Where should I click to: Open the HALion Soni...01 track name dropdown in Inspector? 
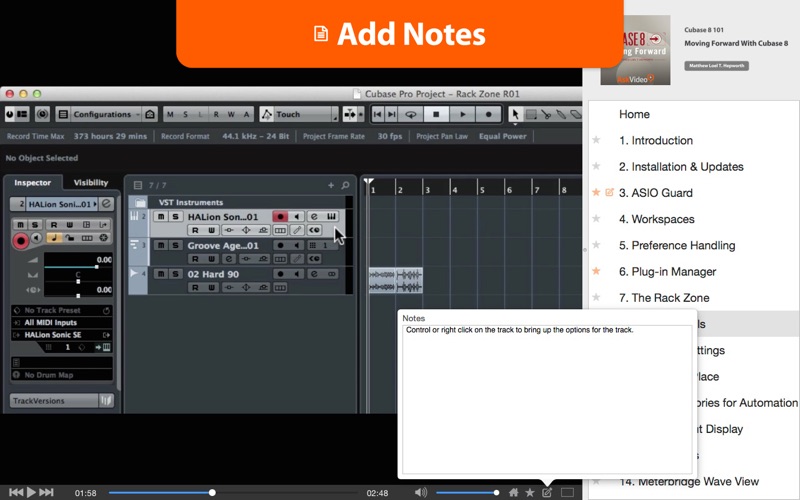(61, 204)
